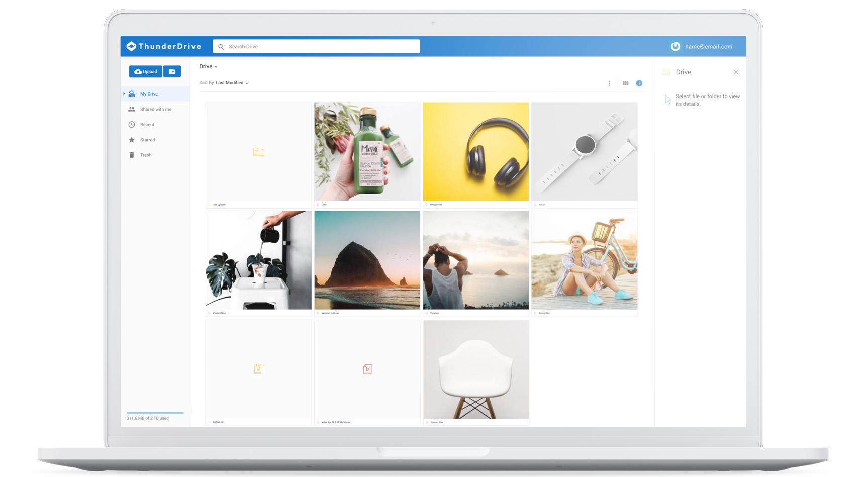The image size is (868, 477).
Task: Click the video .mov file name label
Action: pyautogui.click(x=336, y=422)
